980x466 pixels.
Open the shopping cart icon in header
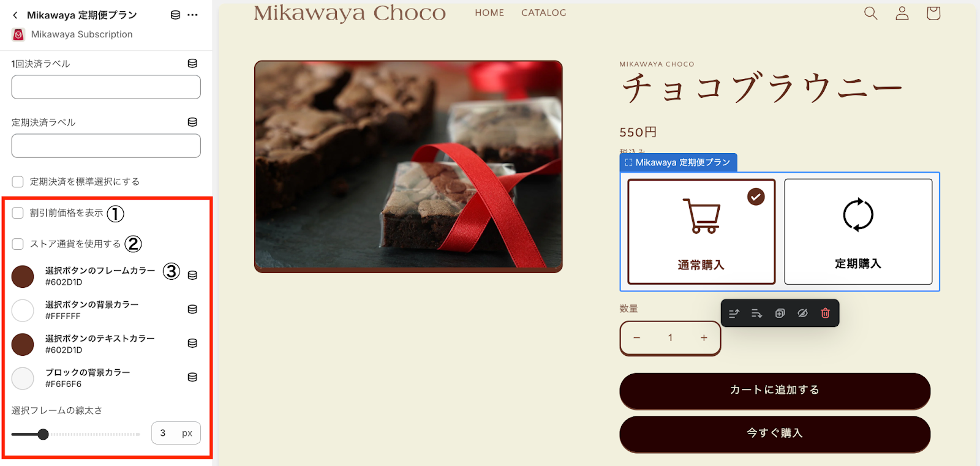coord(933,13)
